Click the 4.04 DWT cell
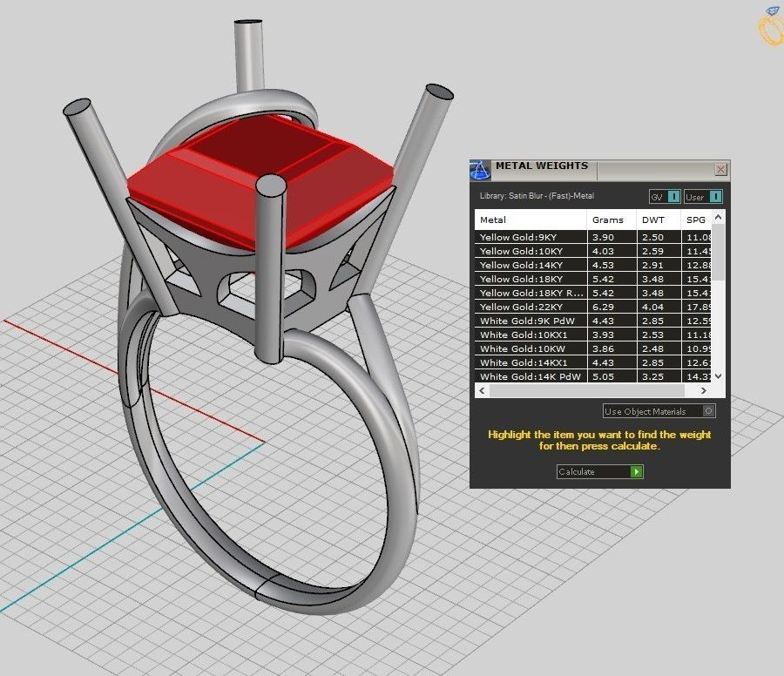Screen dimensions: 784x676 (659, 307)
